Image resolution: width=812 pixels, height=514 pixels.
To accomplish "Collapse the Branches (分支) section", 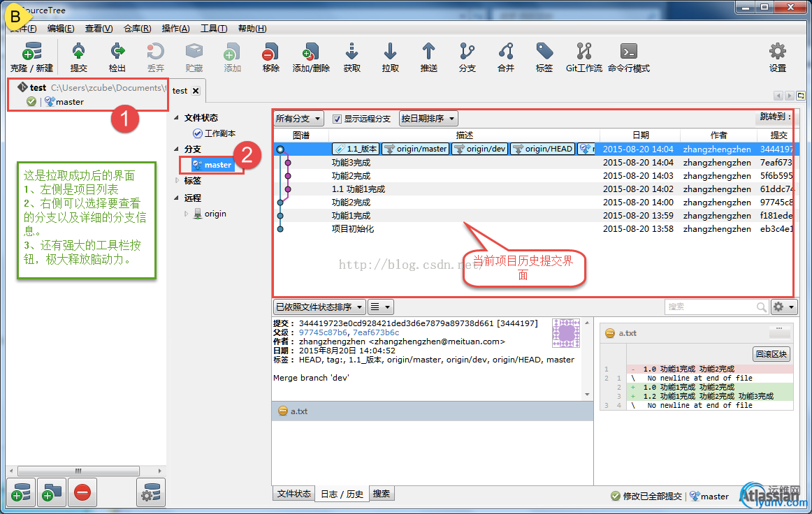I will 176,149.
